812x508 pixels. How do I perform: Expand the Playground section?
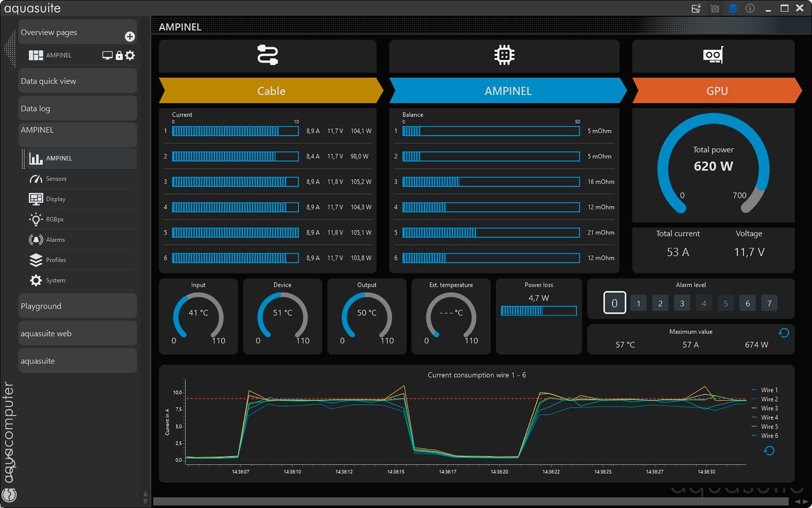point(77,306)
